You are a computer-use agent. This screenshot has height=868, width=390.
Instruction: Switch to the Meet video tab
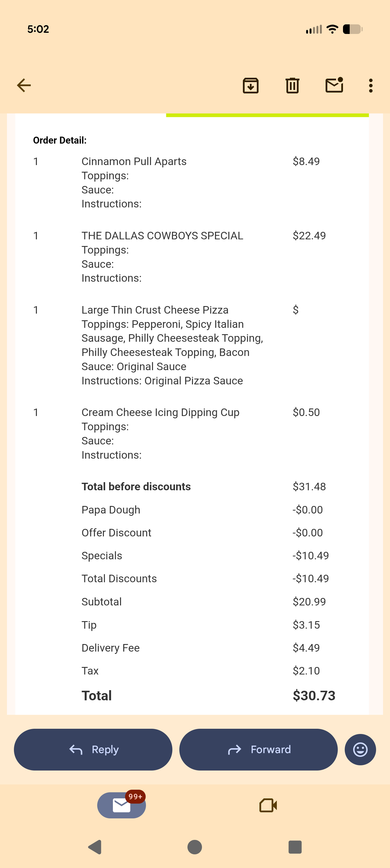(268, 805)
